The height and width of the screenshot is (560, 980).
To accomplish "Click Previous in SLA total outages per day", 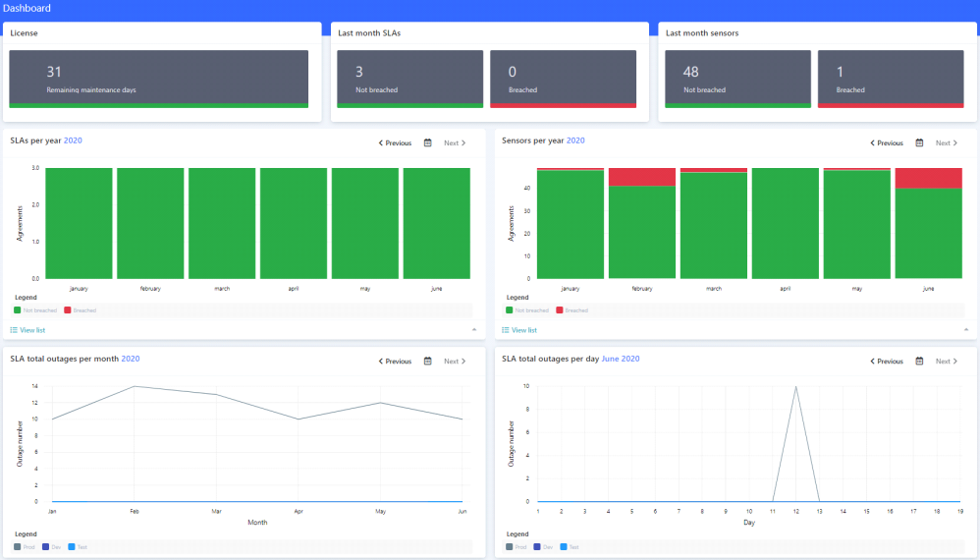I will [887, 362].
